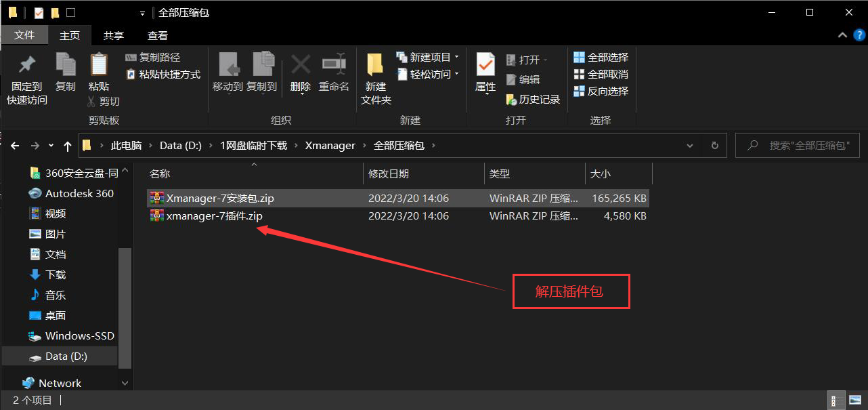Open 360安全云盘 in the navigation pane
The image size is (868, 410).
(x=74, y=173)
